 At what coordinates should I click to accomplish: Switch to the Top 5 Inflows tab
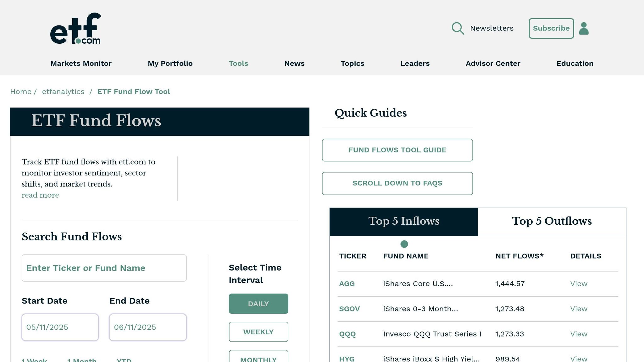pos(404,222)
